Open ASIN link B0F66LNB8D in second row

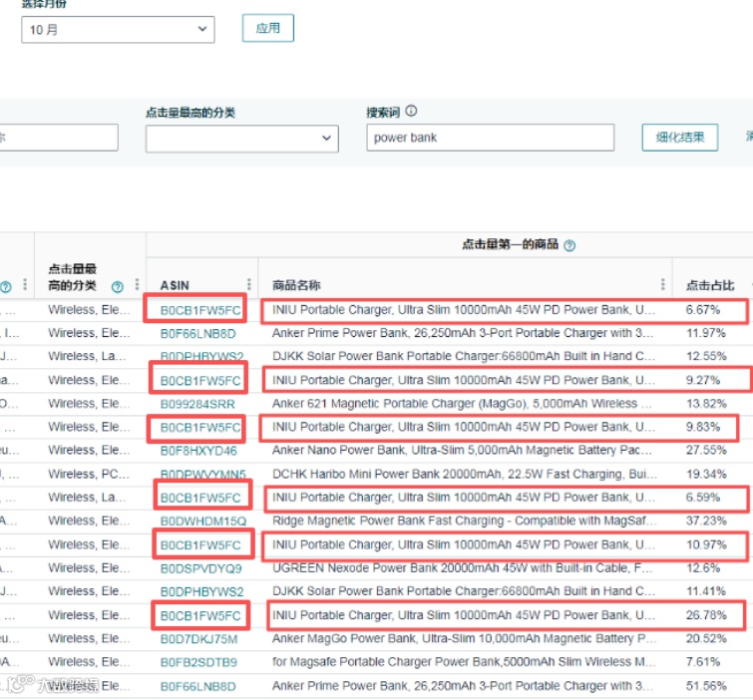[x=197, y=333]
